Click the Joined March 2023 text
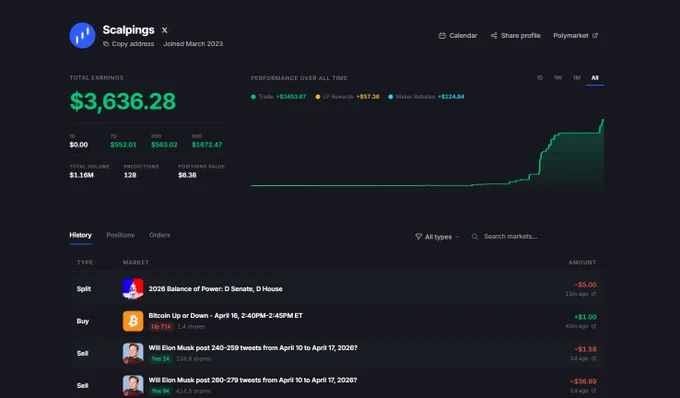 (x=193, y=44)
